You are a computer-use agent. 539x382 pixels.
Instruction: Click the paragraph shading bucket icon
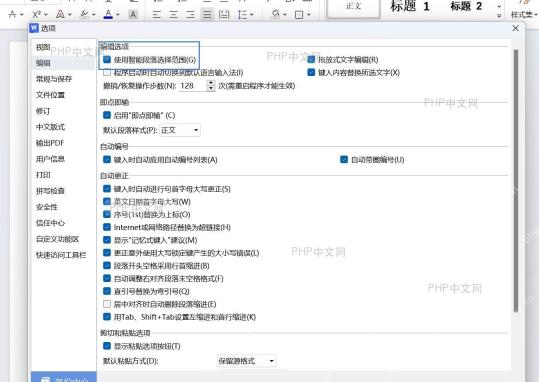[276, 14]
